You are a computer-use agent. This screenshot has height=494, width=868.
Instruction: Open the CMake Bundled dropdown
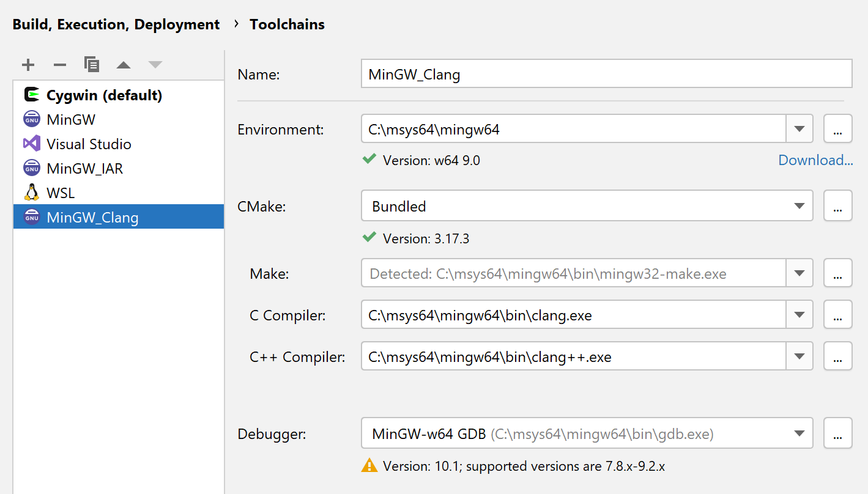[x=587, y=206]
